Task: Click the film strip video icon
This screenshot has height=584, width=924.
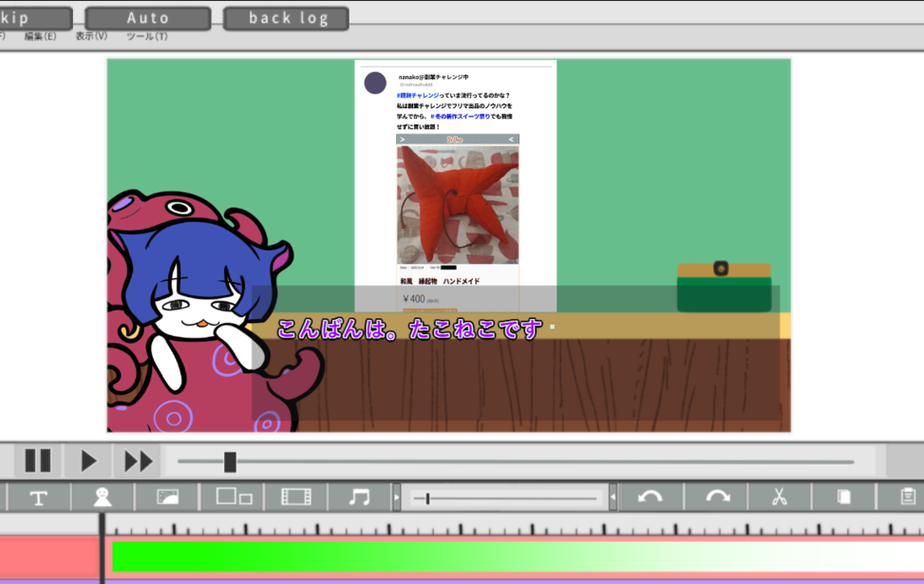Action: point(296,497)
